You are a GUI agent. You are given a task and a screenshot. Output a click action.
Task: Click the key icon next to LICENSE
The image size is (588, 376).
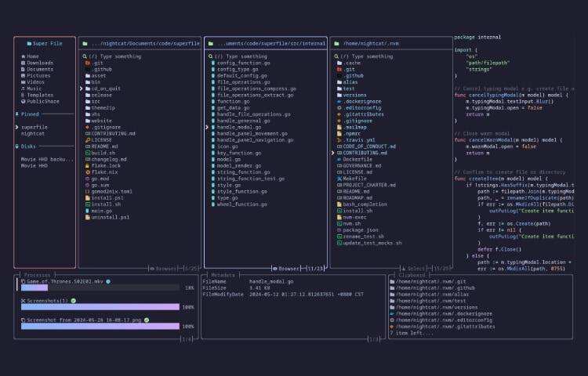point(86,139)
